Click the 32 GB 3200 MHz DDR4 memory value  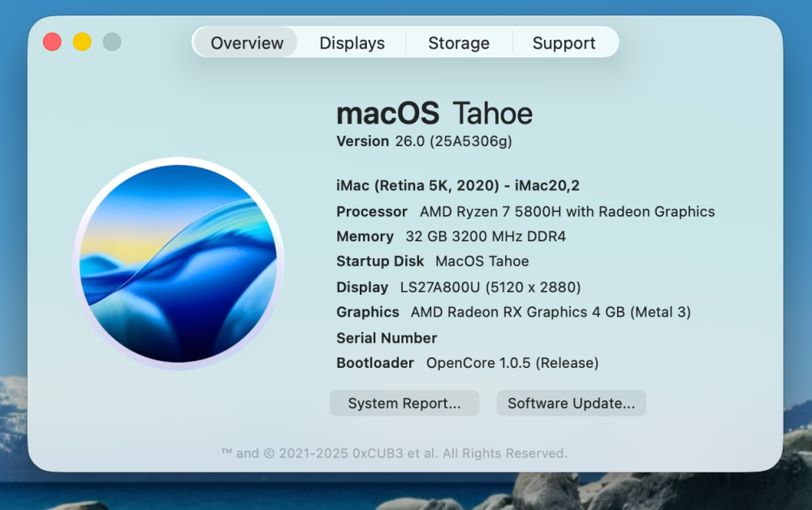(x=486, y=236)
